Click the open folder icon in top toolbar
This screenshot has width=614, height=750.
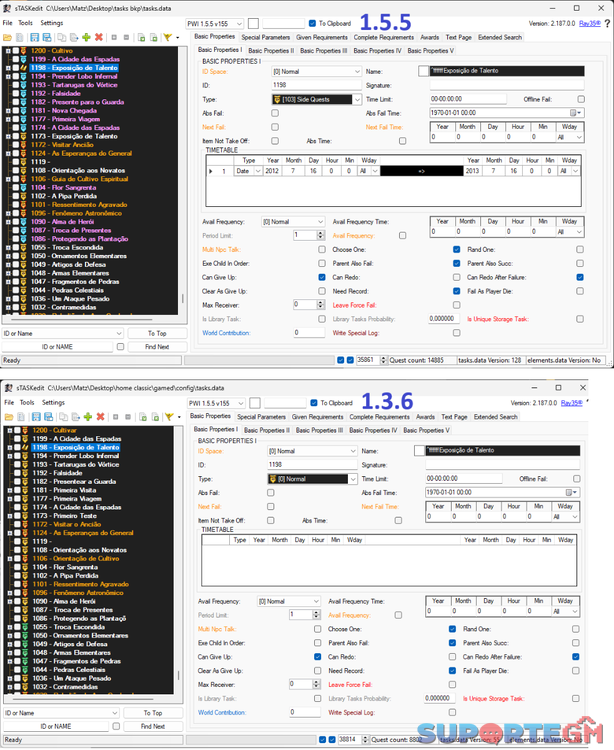(x=8, y=37)
